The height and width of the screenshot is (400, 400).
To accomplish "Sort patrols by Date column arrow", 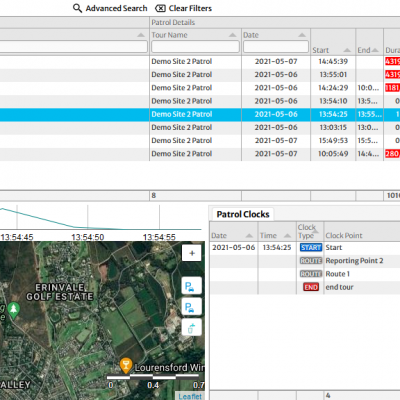I will [302, 35].
